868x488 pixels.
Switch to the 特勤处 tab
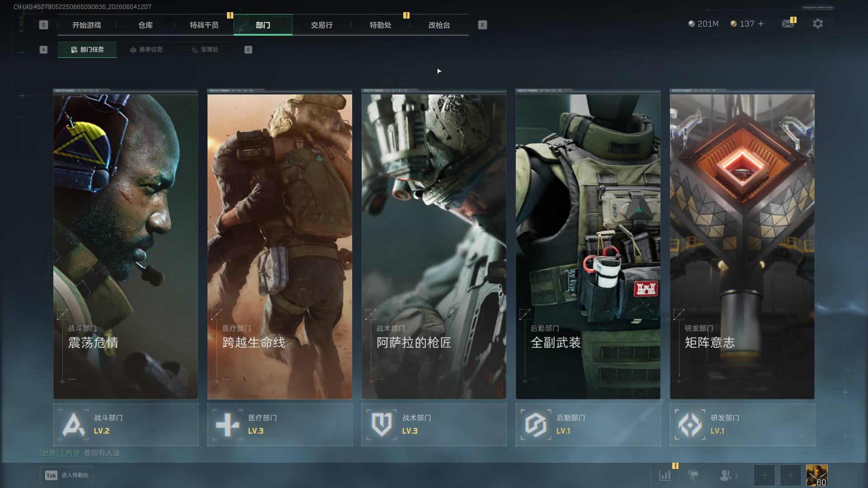pyautogui.click(x=381, y=25)
